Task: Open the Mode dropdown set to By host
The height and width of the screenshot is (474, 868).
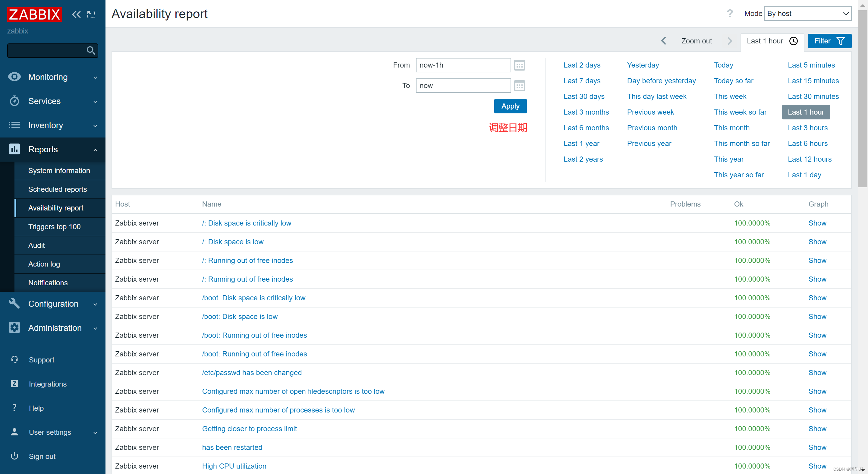Action: [807, 14]
